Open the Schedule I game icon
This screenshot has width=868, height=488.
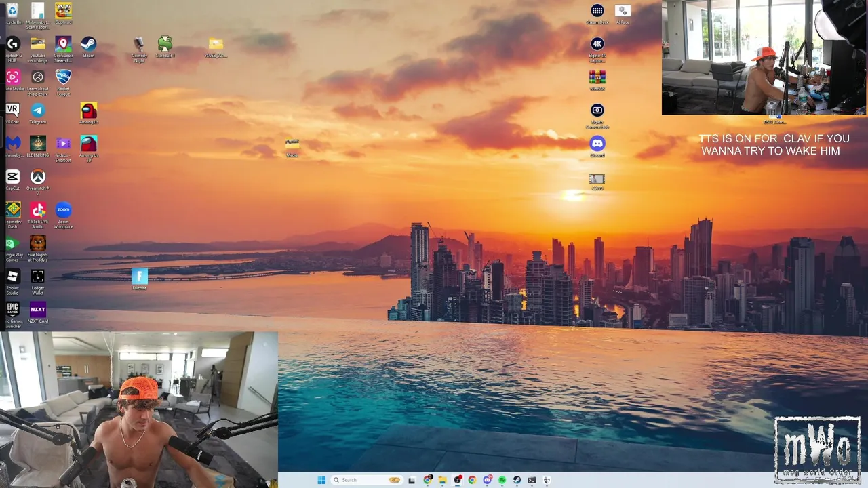(165, 47)
